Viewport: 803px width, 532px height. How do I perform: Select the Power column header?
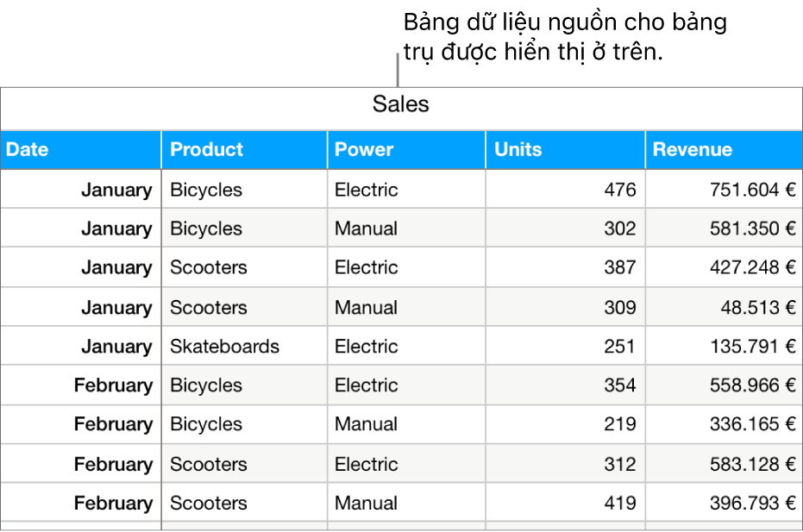[x=364, y=149]
